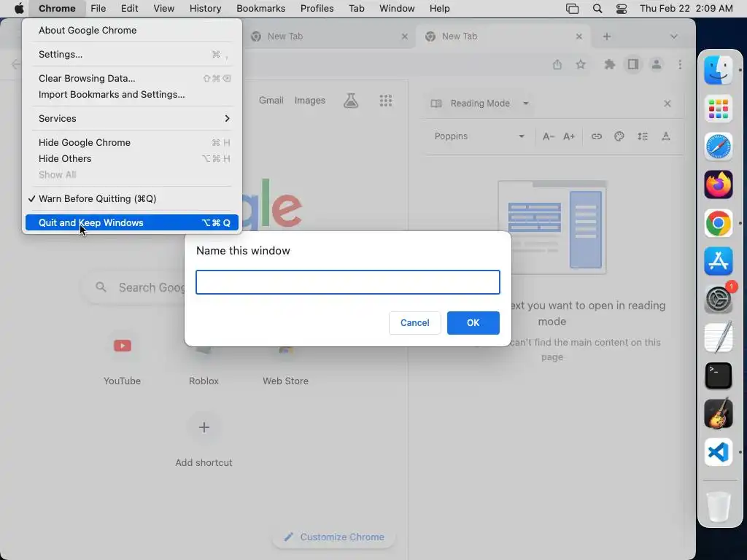Image resolution: width=747 pixels, height=560 pixels.
Task: Open the tab search dropdown arrow
Action: [x=673, y=36]
